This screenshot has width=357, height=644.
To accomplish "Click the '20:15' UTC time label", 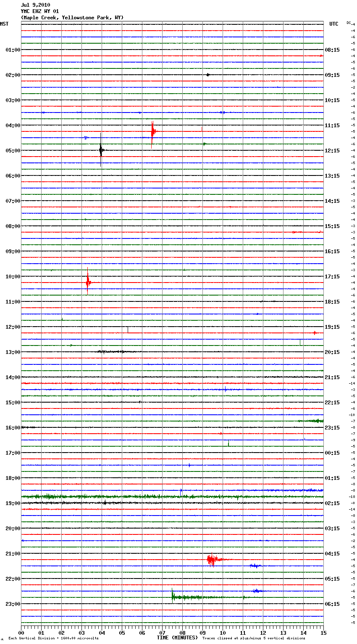I will point(332,352).
